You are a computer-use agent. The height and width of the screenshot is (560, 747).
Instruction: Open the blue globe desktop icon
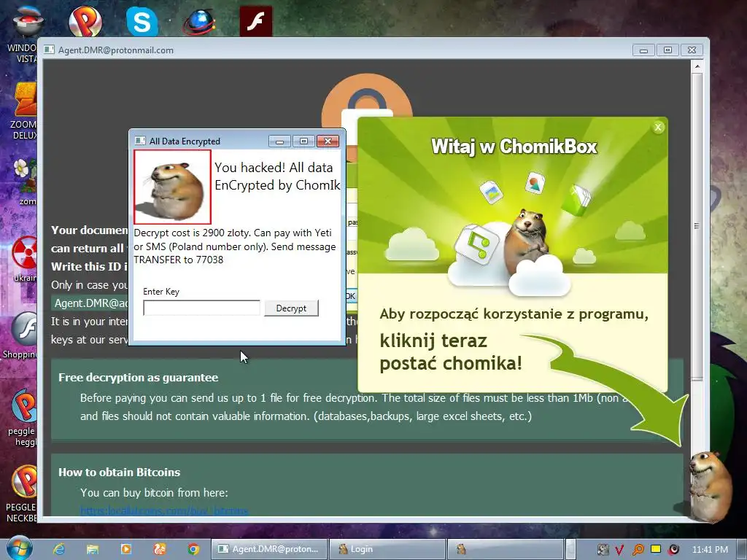pos(199,21)
